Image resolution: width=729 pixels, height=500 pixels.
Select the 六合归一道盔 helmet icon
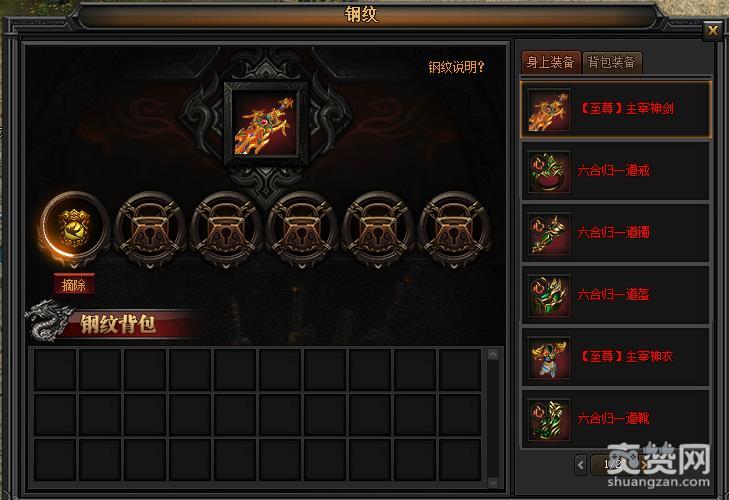point(549,296)
